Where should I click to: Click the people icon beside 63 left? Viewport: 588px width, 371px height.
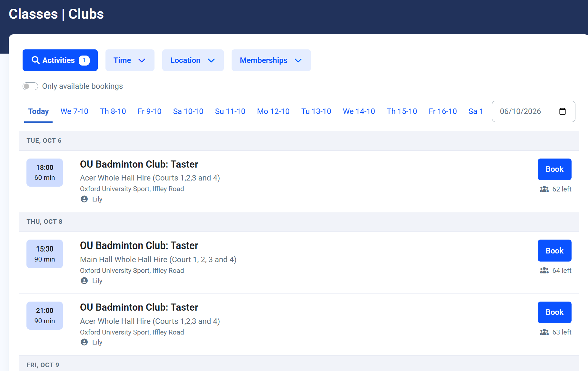(544, 332)
